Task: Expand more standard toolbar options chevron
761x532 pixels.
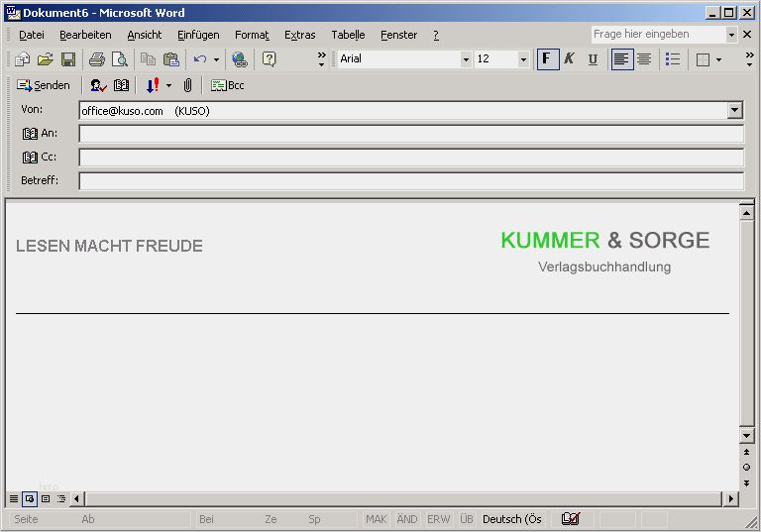Action: click(321, 59)
